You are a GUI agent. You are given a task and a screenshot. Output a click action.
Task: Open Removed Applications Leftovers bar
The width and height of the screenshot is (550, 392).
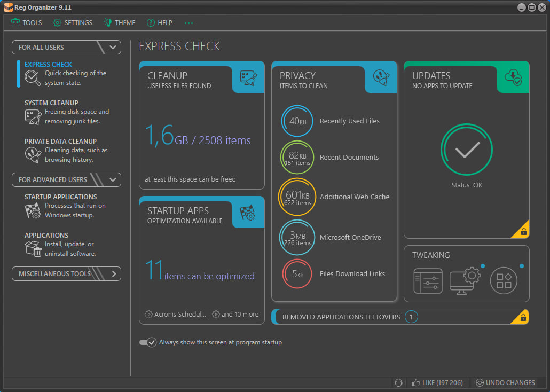[400, 317]
